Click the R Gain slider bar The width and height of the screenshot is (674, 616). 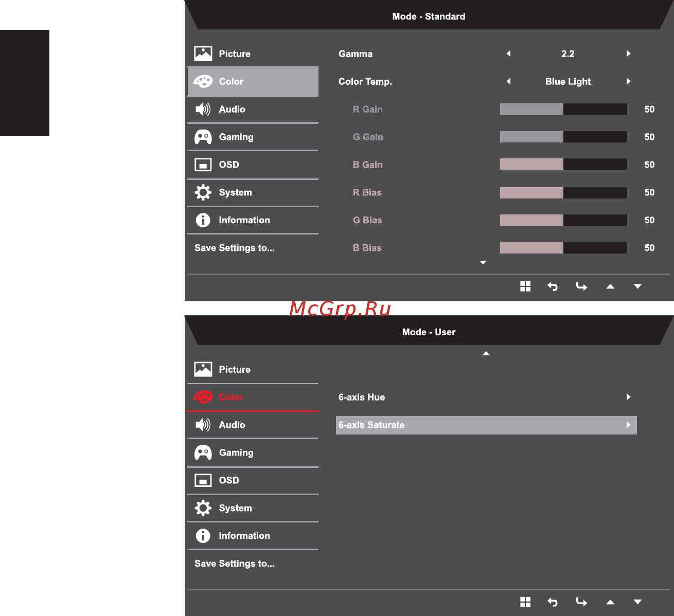coord(563,109)
